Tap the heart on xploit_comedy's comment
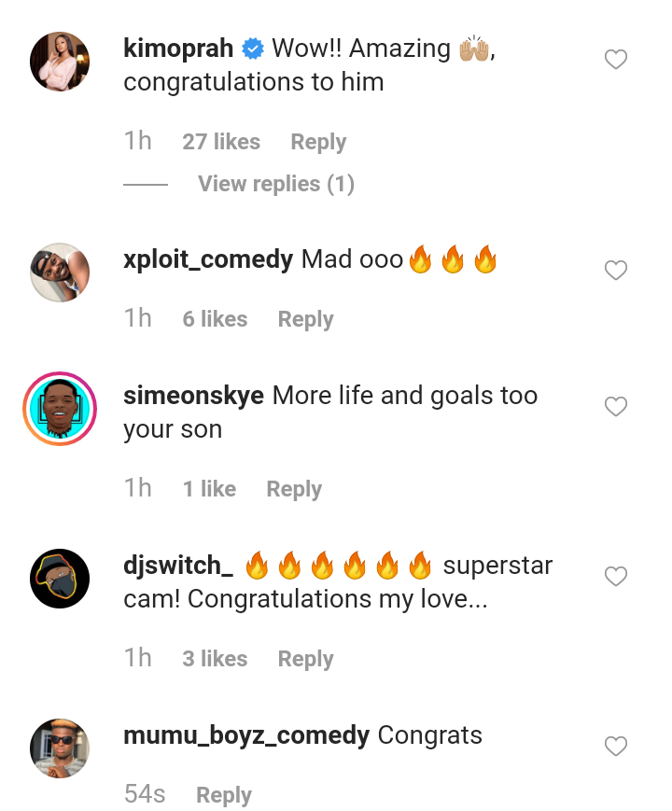672x811 pixels. pyautogui.click(x=615, y=271)
